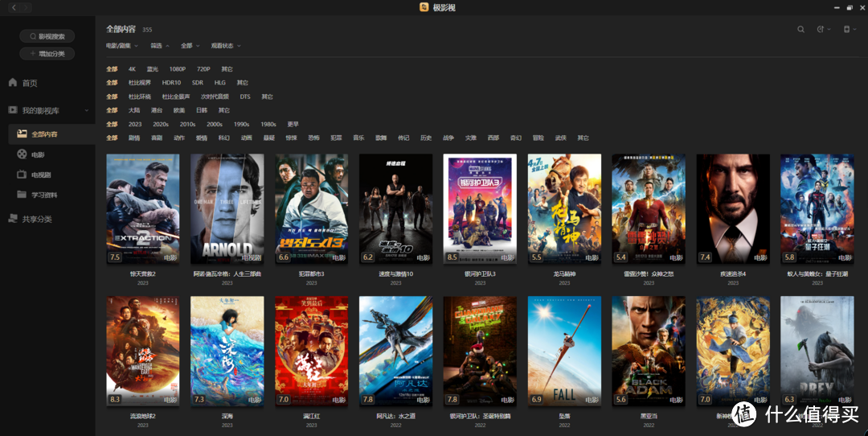Open the FALL movie poster
The height and width of the screenshot is (436, 868).
coord(564,352)
